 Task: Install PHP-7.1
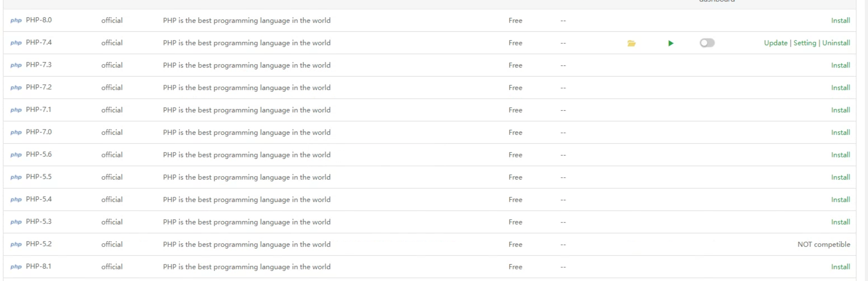(x=840, y=110)
